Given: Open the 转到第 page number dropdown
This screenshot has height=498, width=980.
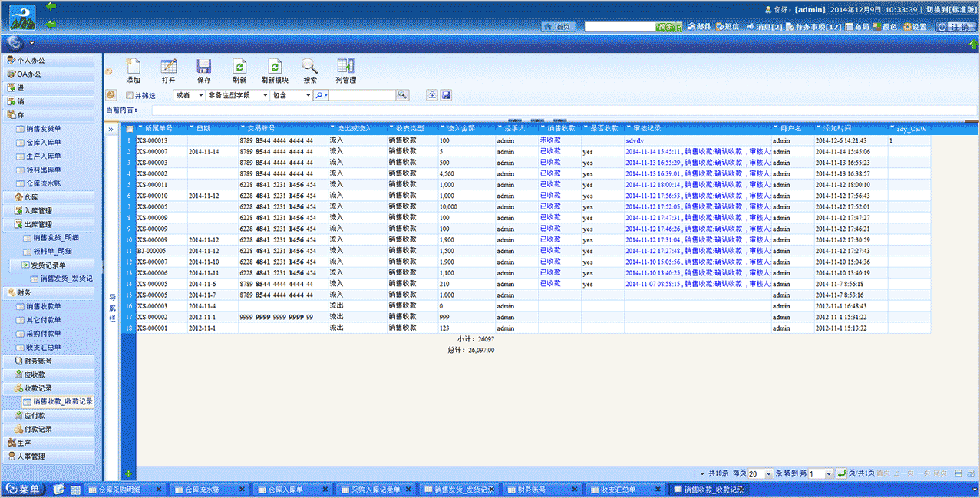Looking at the screenshot, I should pos(820,474).
